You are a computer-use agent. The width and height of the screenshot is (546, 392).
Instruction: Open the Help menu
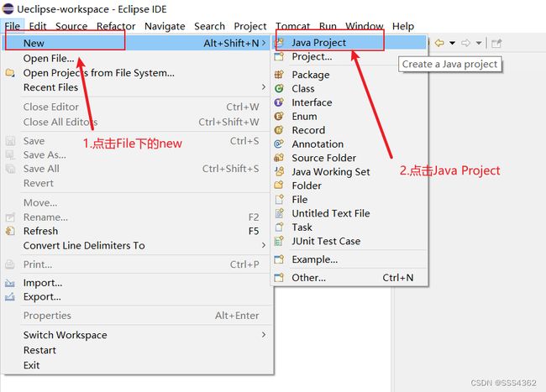403,26
